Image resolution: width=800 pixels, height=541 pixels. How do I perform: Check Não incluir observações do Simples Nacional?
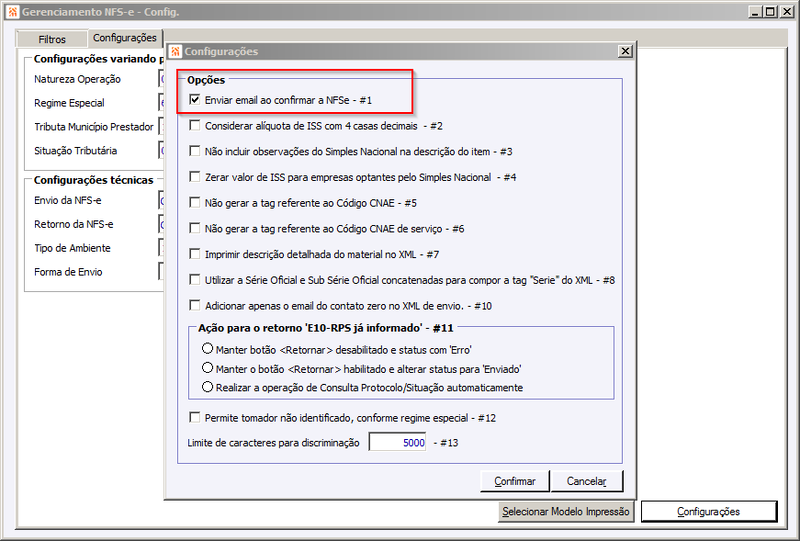tap(194, 151)
